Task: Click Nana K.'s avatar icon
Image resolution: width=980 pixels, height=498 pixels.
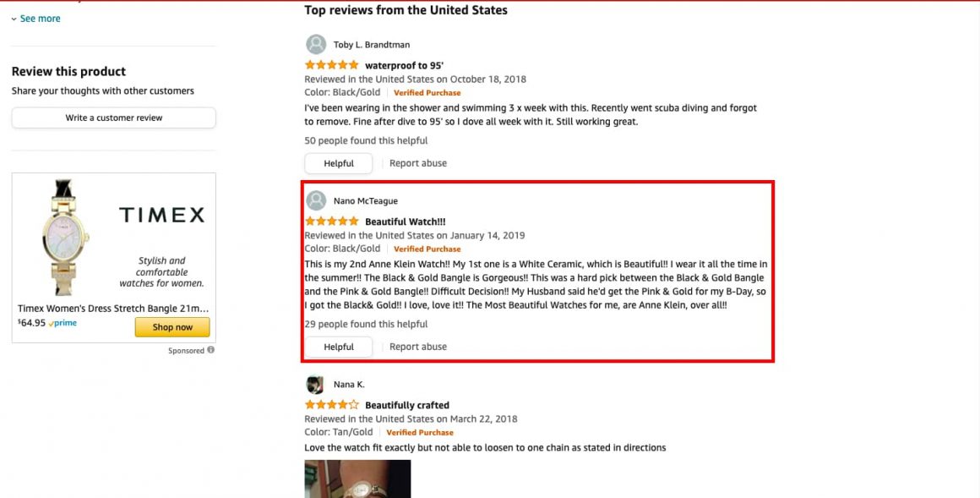Action: [x=315, y=384]
